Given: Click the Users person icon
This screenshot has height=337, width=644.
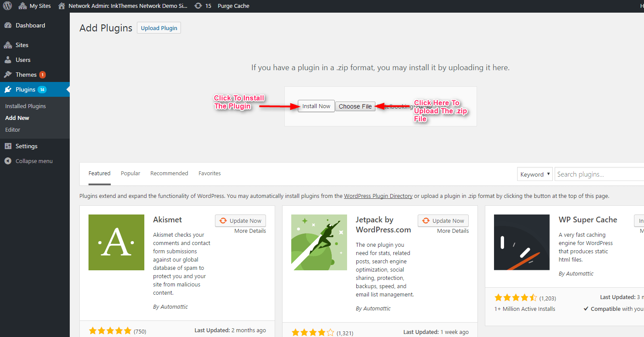Looking at the screenshot, I should tap(8, 60).
